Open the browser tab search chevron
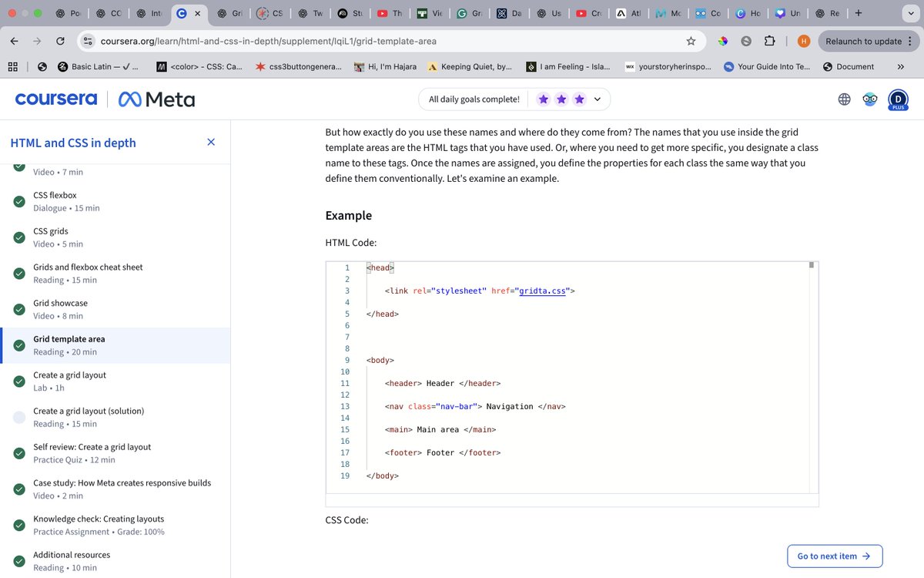The image size is (924, 578). coord(910,13)
